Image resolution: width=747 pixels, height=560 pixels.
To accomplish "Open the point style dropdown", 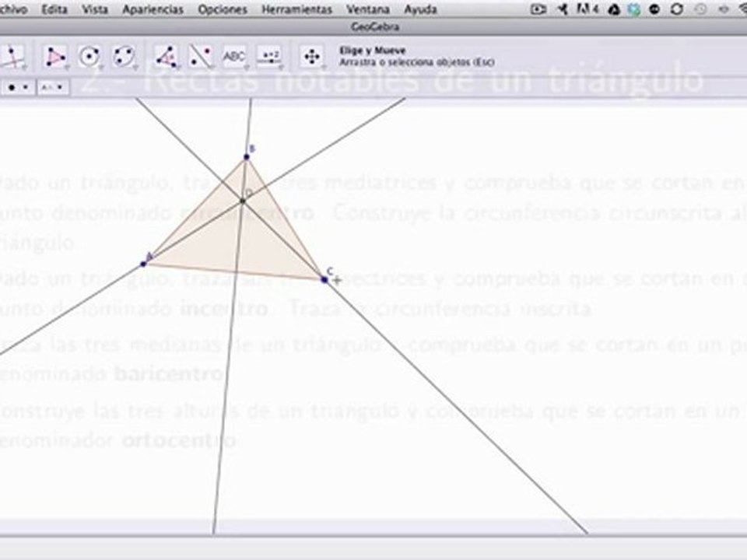I will (18, 88).
